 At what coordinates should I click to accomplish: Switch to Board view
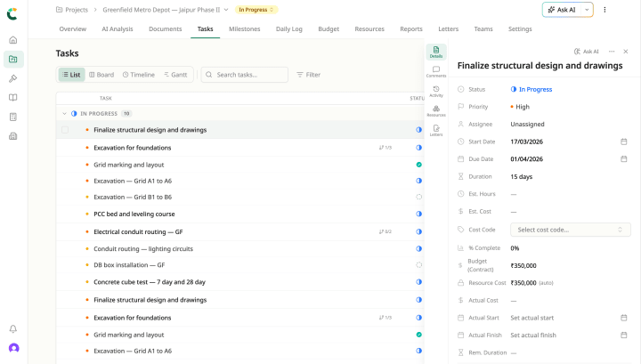click(101, 75)
